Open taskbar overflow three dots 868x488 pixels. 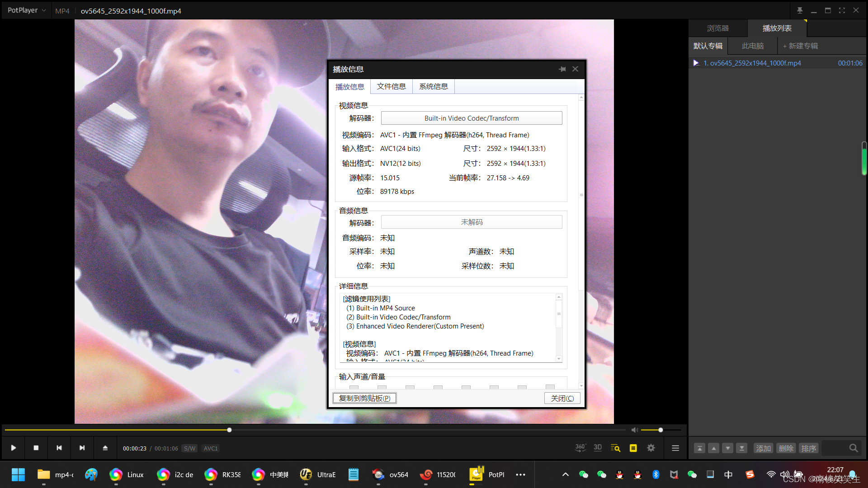520,474
